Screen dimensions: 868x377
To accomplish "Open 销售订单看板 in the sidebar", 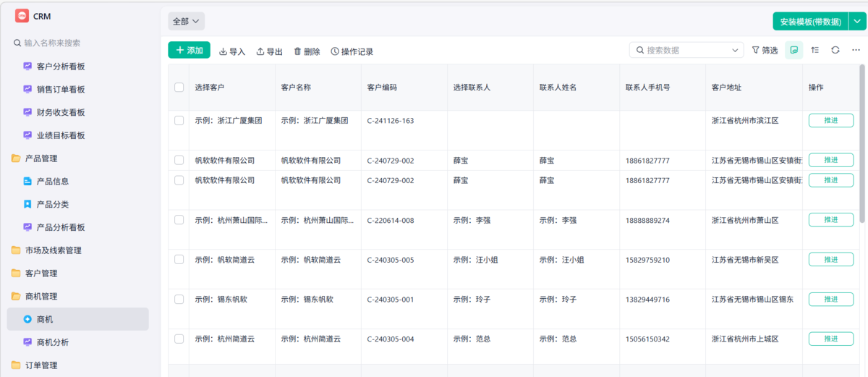I will [x=61, y=89].
